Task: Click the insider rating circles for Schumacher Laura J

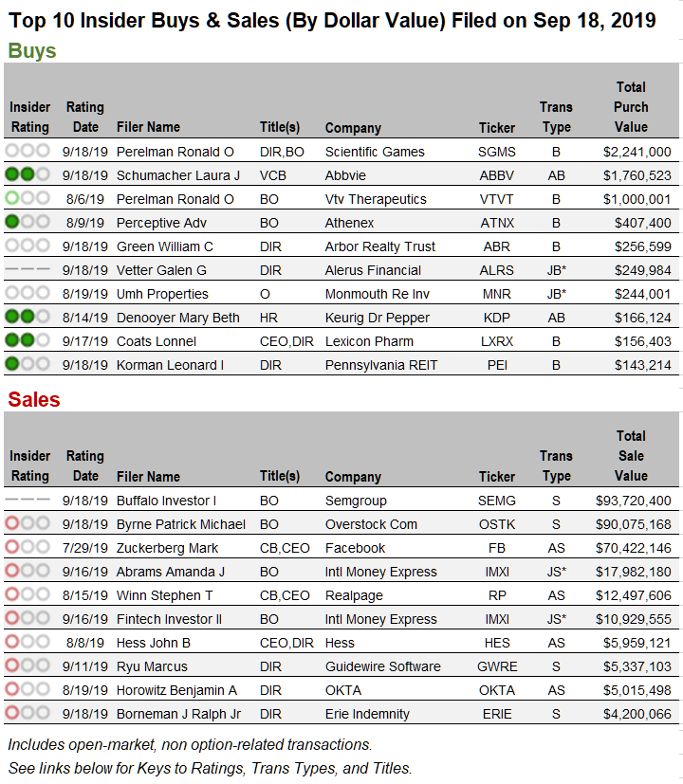Action: click(x=28, y=174)
